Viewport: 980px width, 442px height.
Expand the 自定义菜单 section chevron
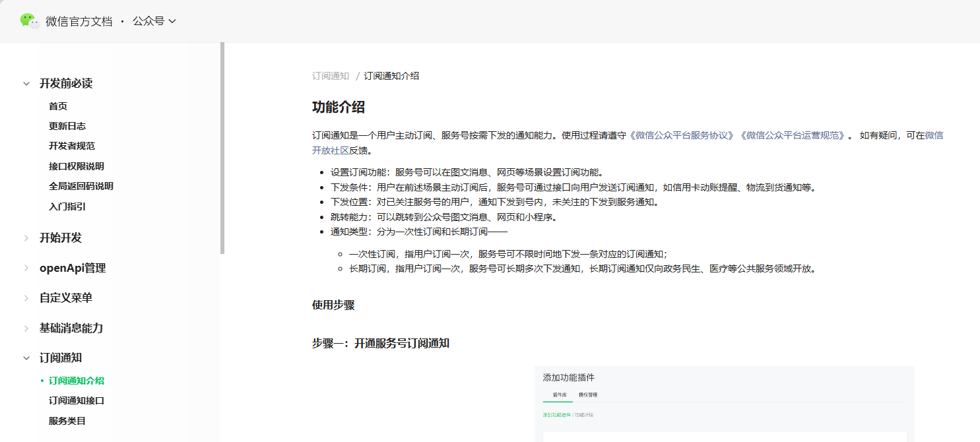pos(26,298)
